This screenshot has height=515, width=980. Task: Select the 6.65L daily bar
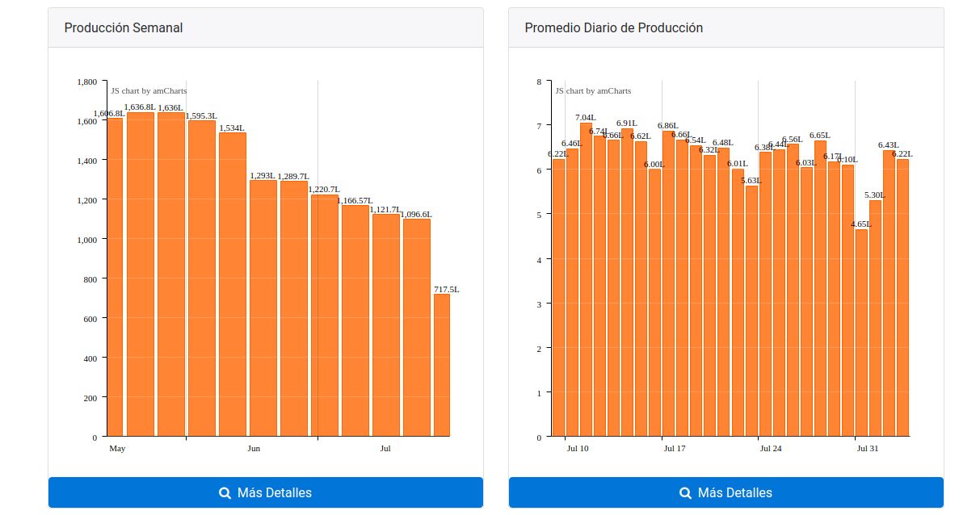pos(820,289)
